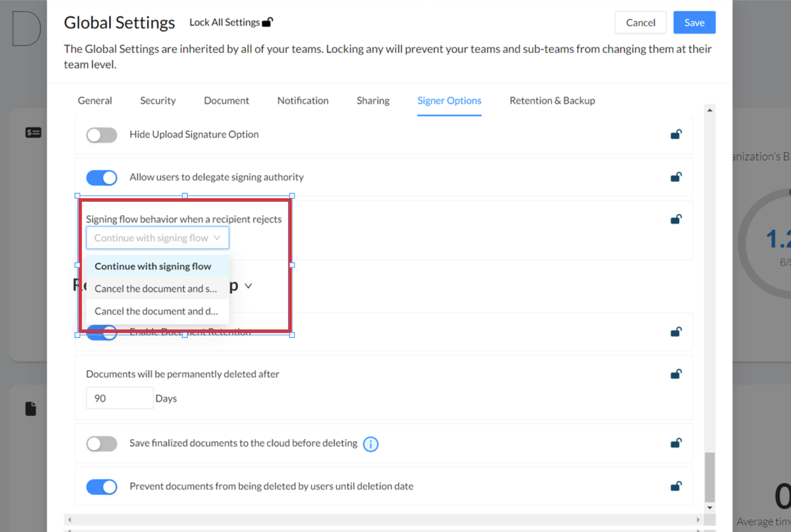Switch to the Security tab
The width and height of the screenshot is (791, 532).
point(158,101)
